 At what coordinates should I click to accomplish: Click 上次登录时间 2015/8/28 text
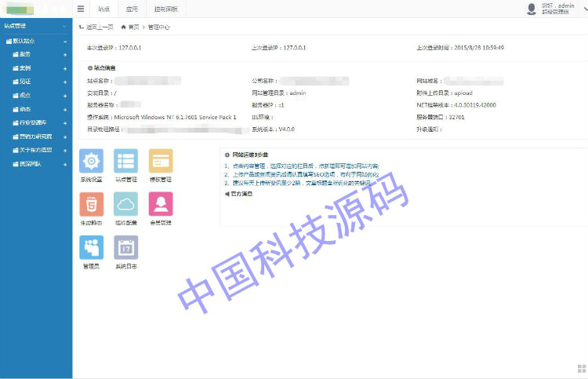tap(460, 48)
